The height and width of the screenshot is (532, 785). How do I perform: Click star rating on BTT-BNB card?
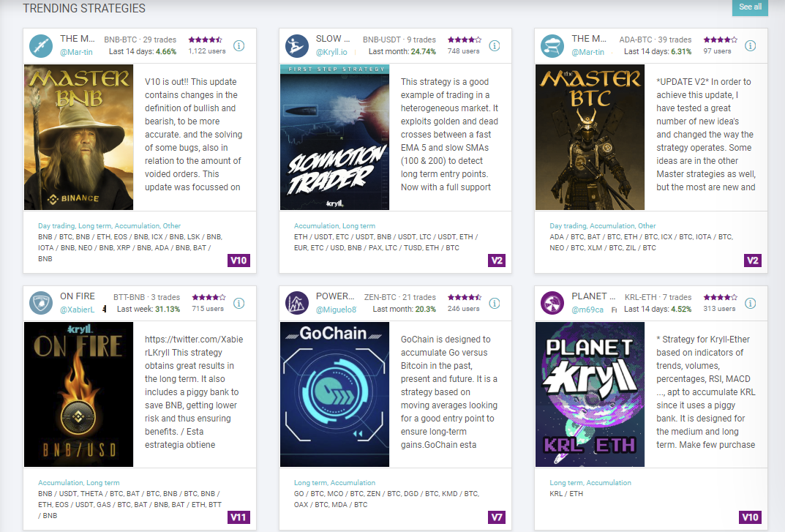pyautogui.click(x=209, y=297)
